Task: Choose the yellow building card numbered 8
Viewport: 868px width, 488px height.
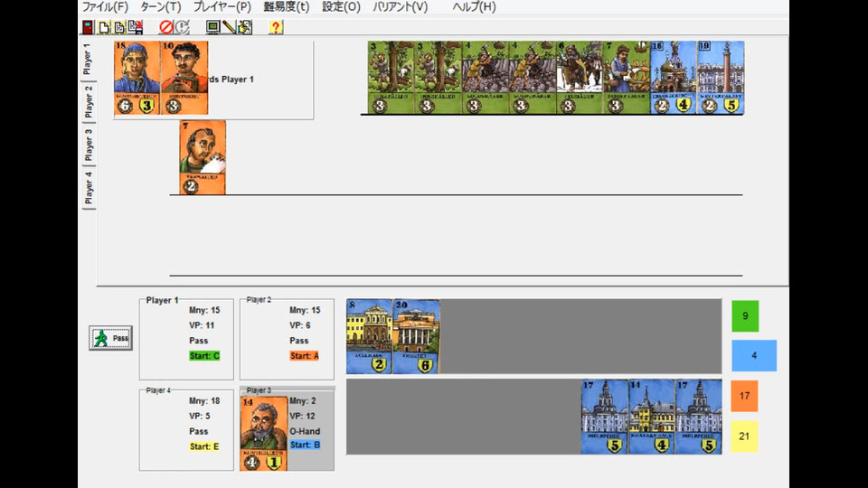Action: click(370, 336)
